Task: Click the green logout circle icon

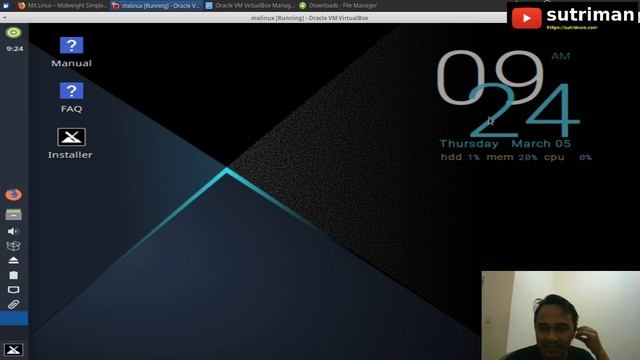Action: point(13,33)
